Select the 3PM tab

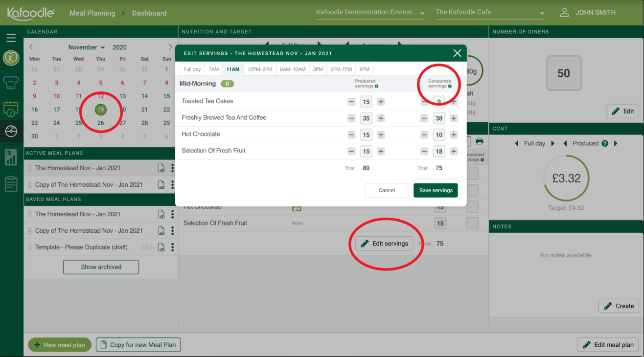pos(318,69)
